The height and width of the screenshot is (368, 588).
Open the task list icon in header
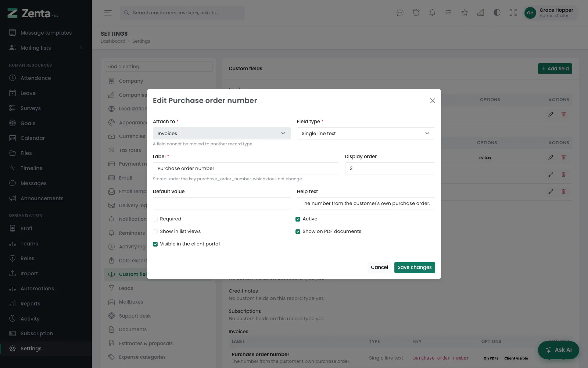448,13
